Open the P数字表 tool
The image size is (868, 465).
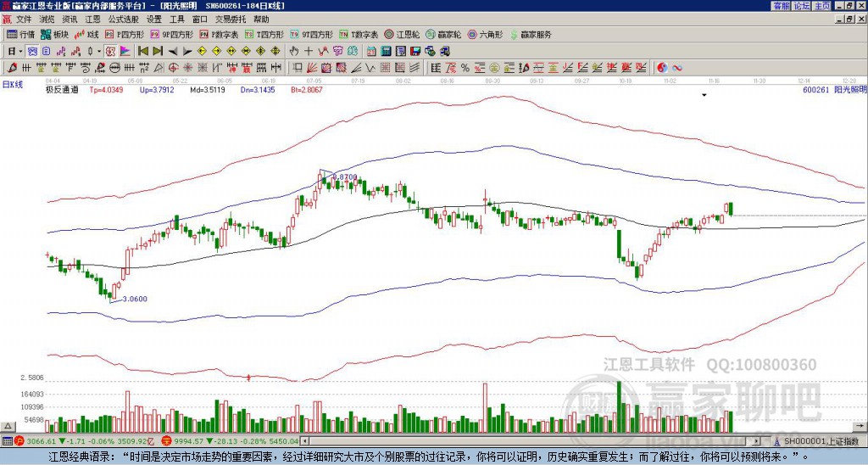pyautogui.click(x=219, y=34)
